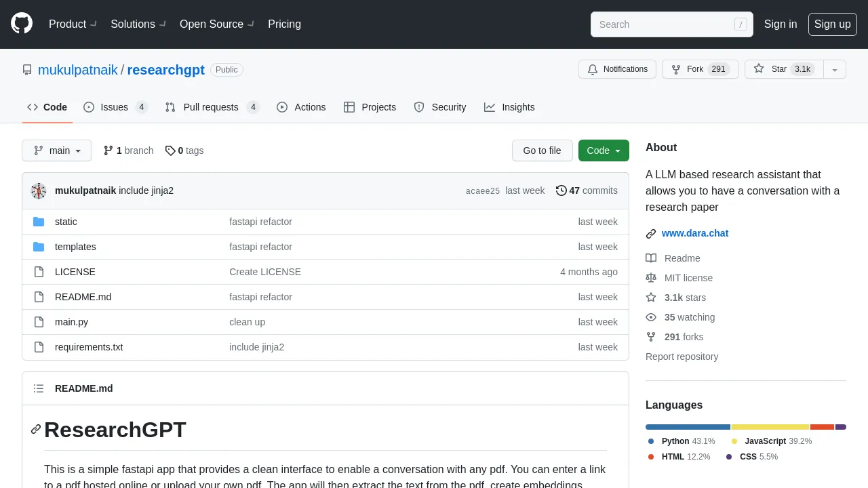868x488 pixels.
Task: Click the Python segment of language bar
Action: (x=688, y=427)
